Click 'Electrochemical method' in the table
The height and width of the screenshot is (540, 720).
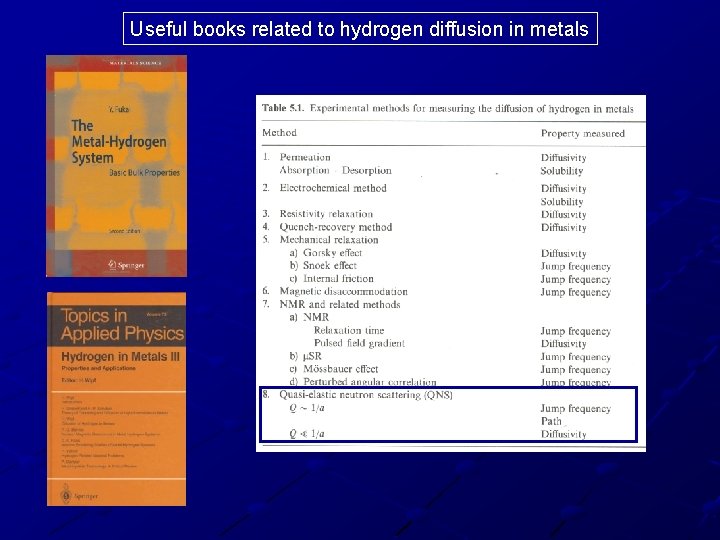coord(333,188)
